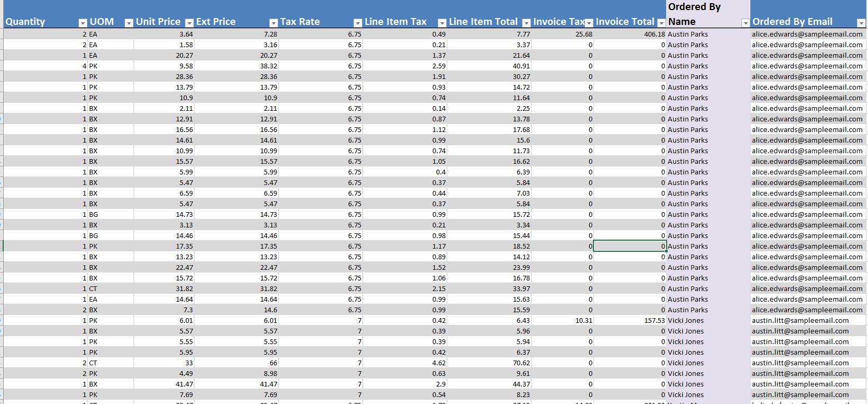Image resolution: width=868 pixels, height=404 pixels.
Task: Select Line Item Total cell 15.59
Action: 489,310
